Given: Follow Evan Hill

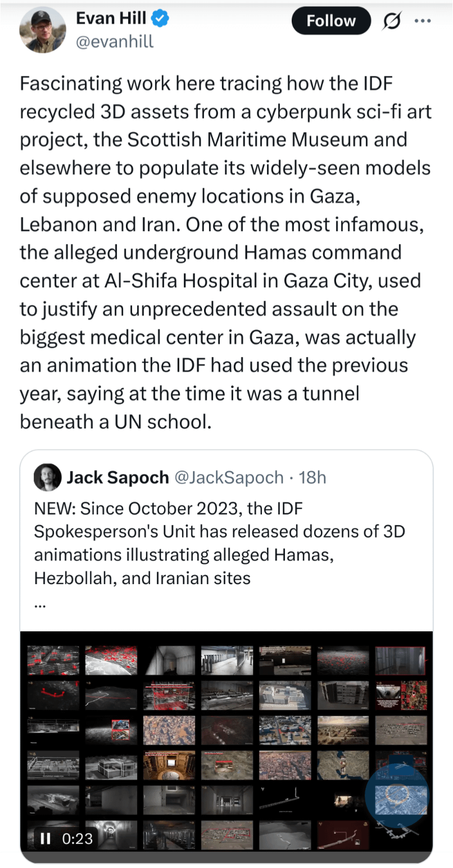Looking at the screenshot, I should point(331,21).
